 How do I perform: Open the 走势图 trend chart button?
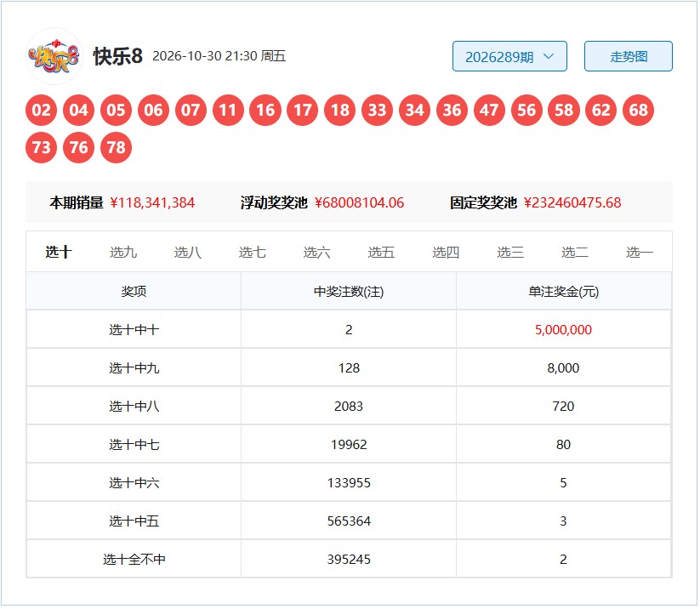(x=628, y=56)
